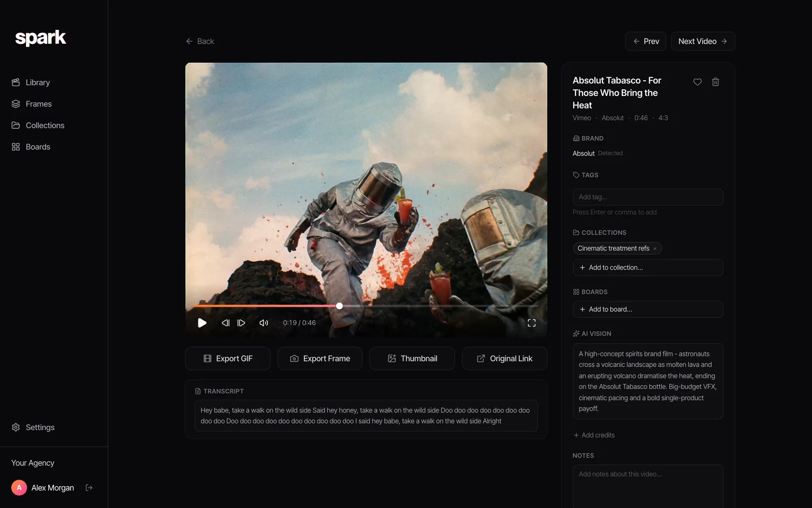812x508 pixels.
Task: Remove Cinematic treatment refs collection chip
Action: [x=655, y=248]
